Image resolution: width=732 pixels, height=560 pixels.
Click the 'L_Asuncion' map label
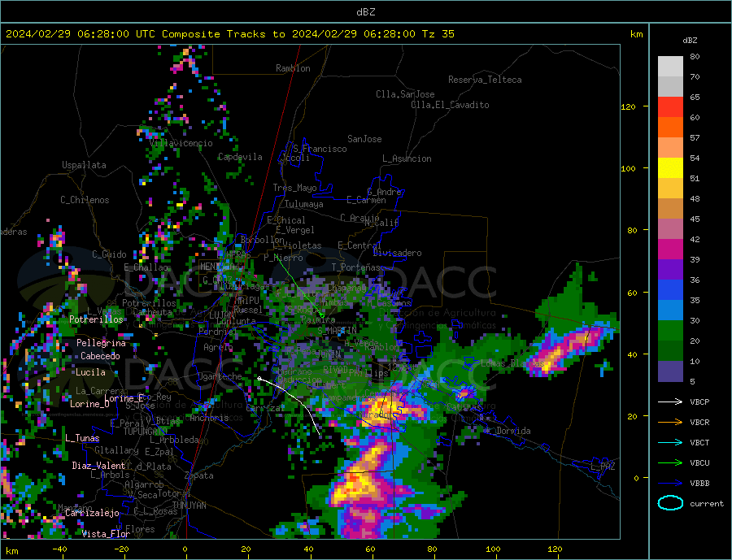(x=407, y=158)
